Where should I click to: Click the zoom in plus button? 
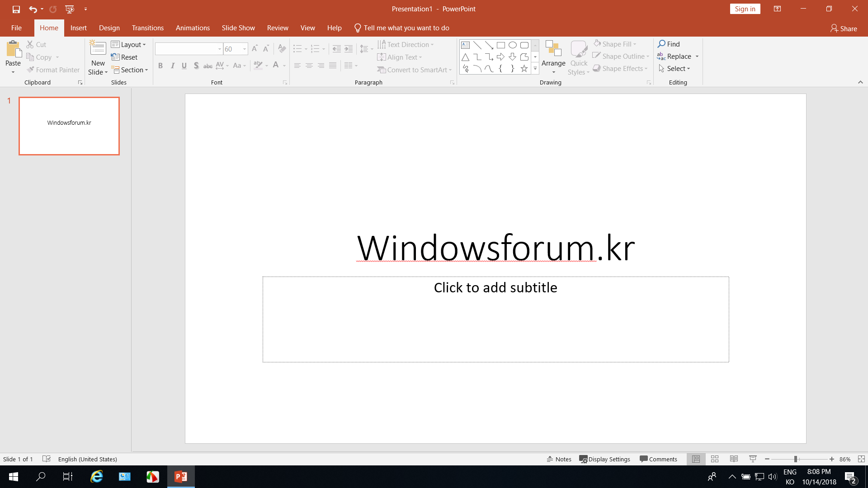831,459
